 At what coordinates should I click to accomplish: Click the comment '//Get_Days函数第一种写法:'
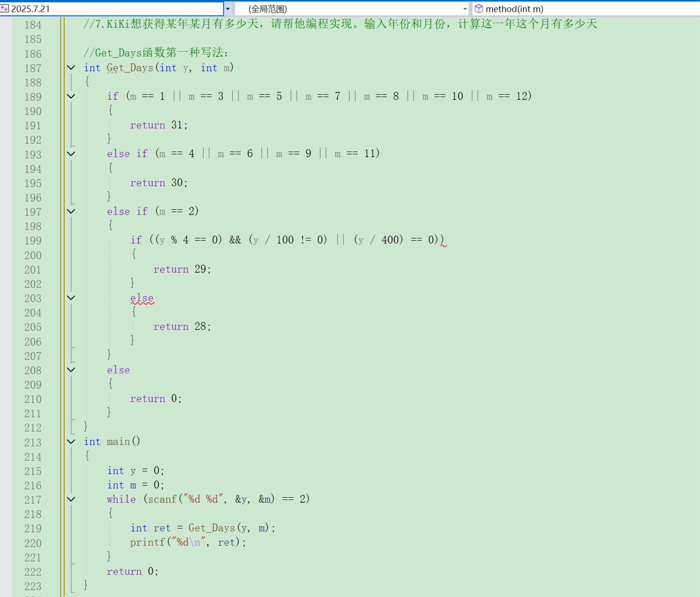pos(156,53)
